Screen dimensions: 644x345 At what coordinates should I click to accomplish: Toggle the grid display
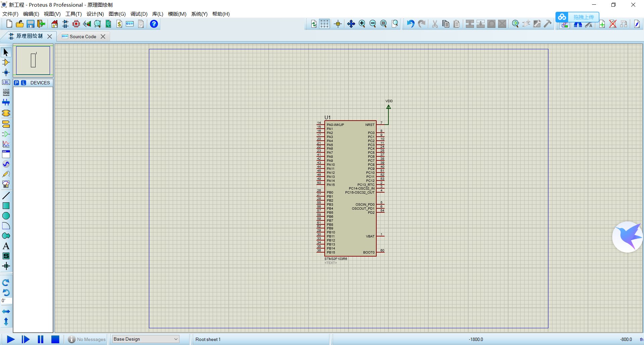(324, 24)
